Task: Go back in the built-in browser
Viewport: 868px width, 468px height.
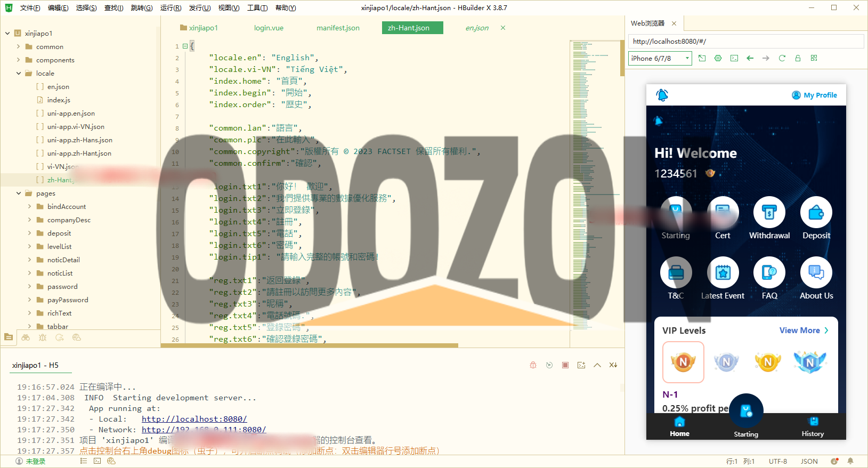Action: point(750,58)
